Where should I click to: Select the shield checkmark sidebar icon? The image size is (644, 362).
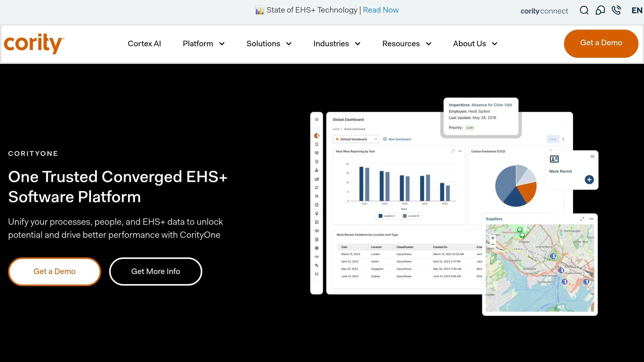(317, 162)
